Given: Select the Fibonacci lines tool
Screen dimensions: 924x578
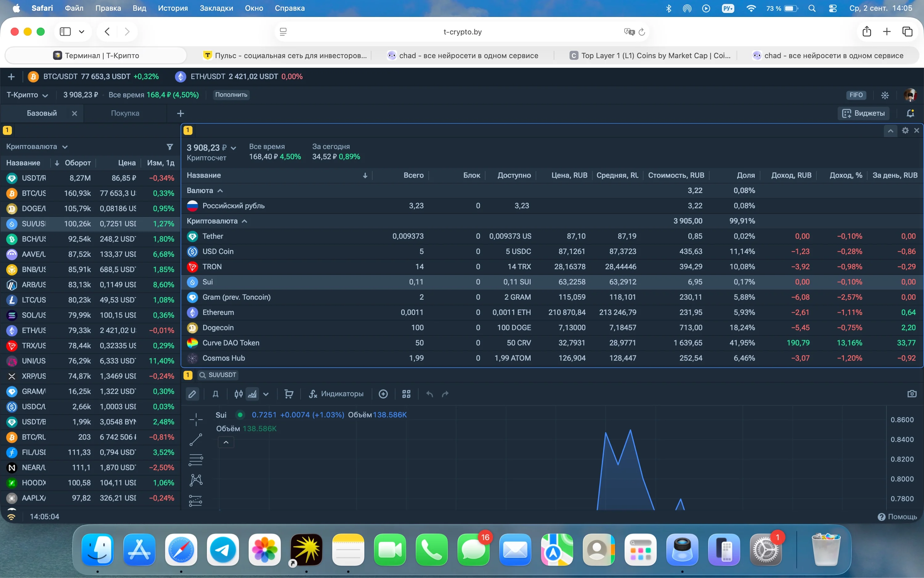Looking at the screenshot, I should tap(196, 460).
